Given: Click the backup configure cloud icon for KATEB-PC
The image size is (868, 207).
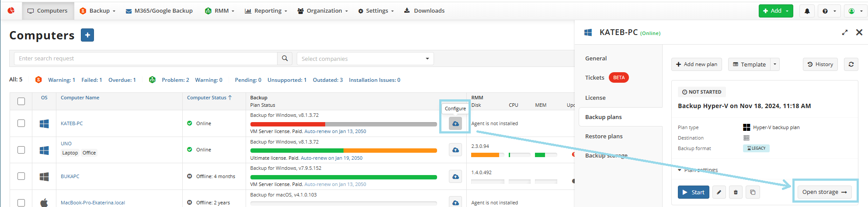Looking at the screenshot, I should [455, 124].
